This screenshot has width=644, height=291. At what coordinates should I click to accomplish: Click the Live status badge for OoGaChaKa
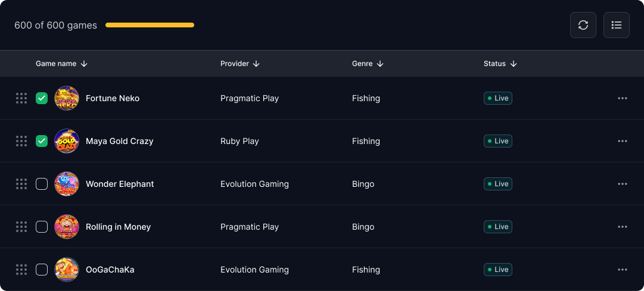[x=498, y=270]
